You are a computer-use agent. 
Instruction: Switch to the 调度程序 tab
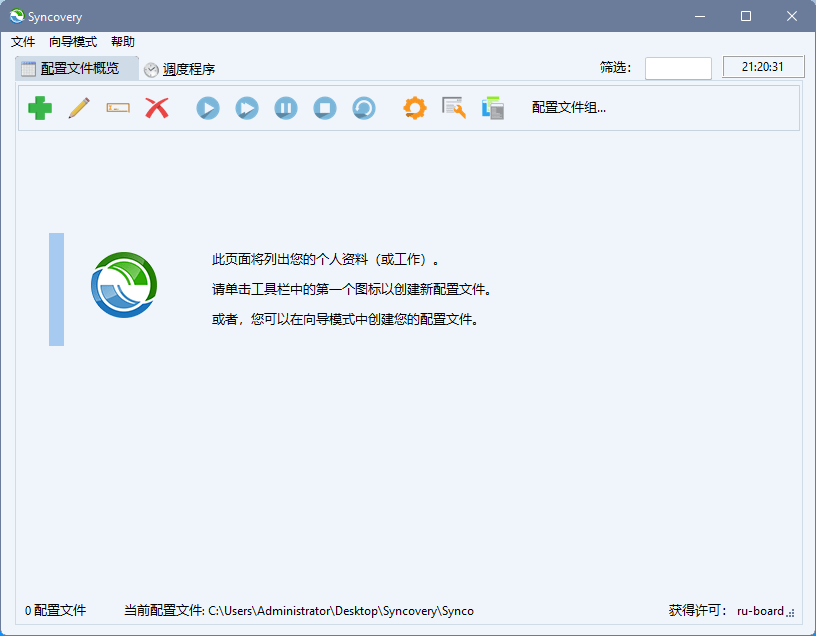click(180, 69)
